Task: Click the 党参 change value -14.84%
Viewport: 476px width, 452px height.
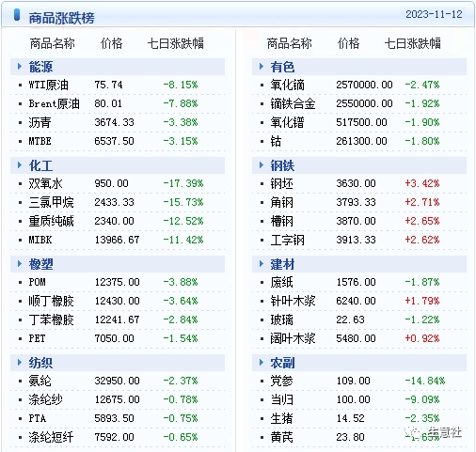Action: (425, 381)
